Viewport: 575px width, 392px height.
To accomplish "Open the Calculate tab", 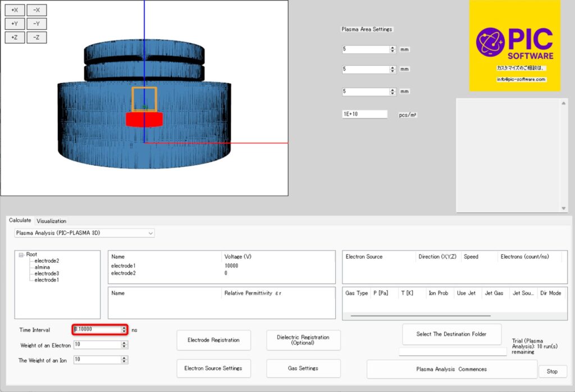I will (x=20, y=220).
